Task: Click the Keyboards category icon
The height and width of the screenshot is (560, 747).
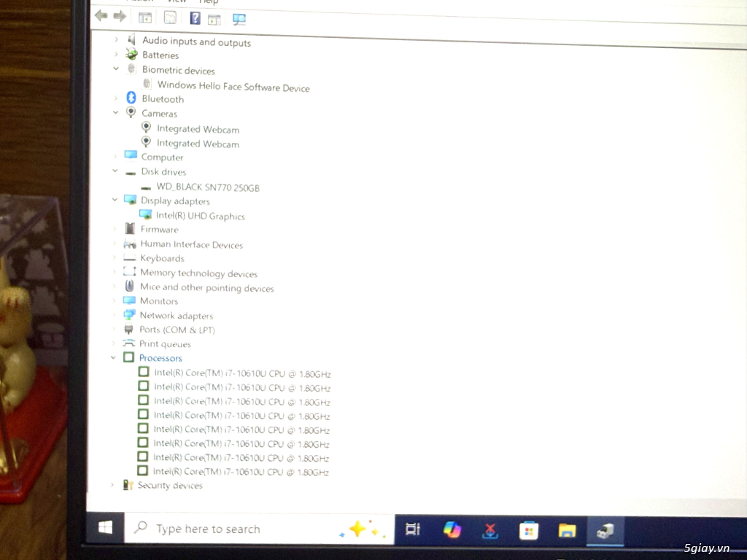Action: tap(130, 257)
